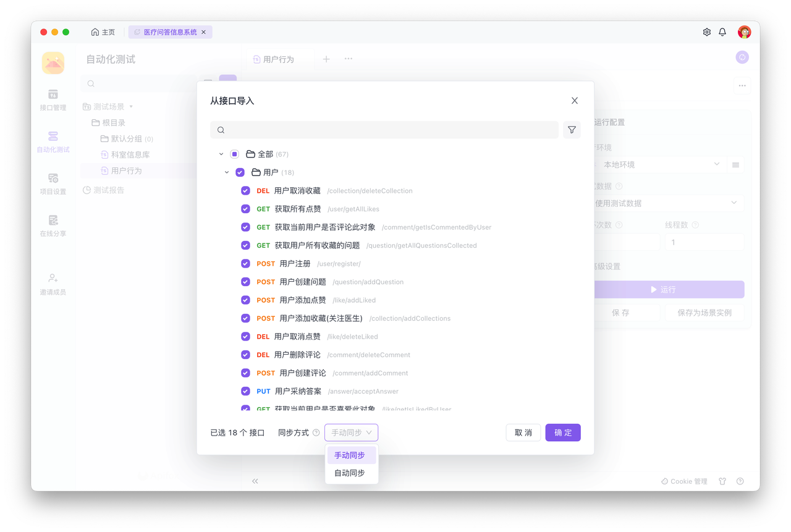Click the notification bell icon
Image resolution: width=791 pixels, height=532 pixels.
pos(722,32)
